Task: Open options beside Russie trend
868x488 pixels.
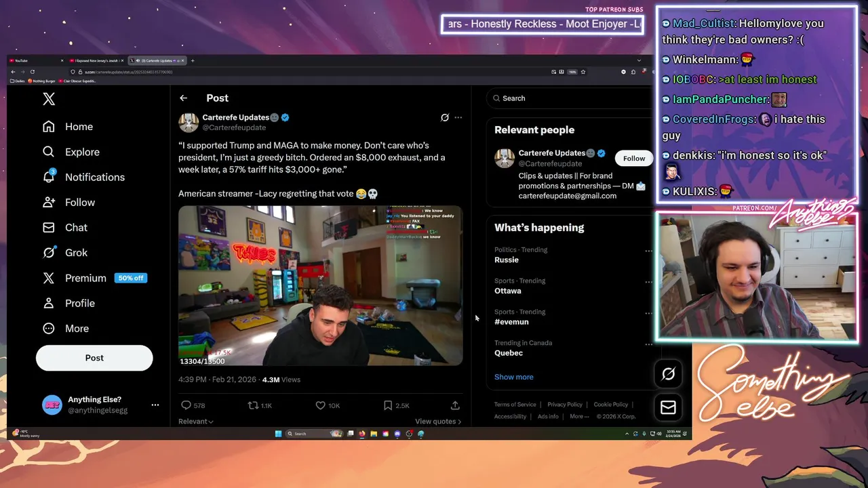Action: coord(648,251)
